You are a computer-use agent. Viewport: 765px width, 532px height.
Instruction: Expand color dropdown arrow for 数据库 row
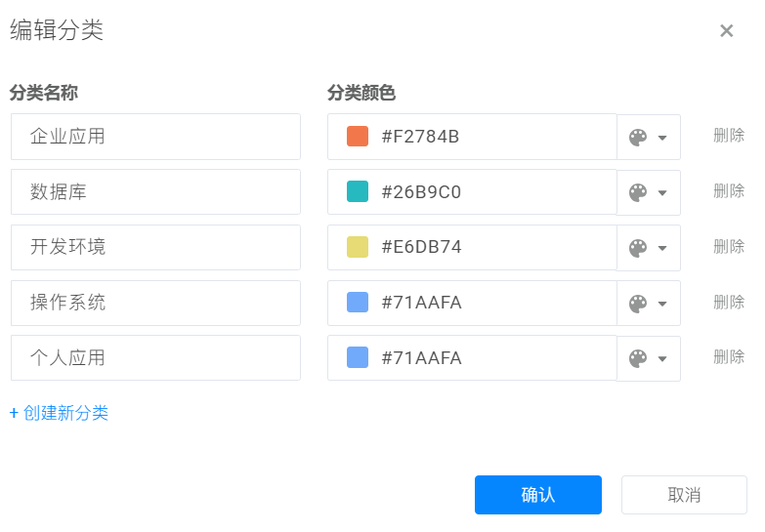(662, 193)
